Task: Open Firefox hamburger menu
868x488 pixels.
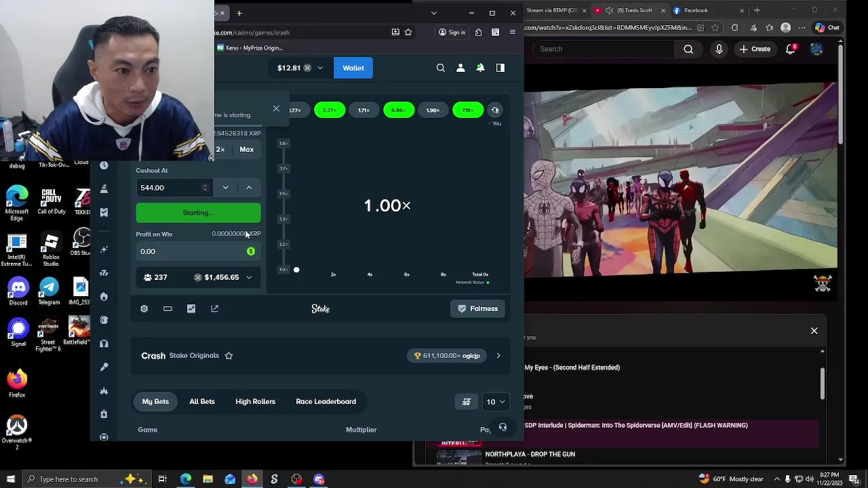Action: pos(513,32)
